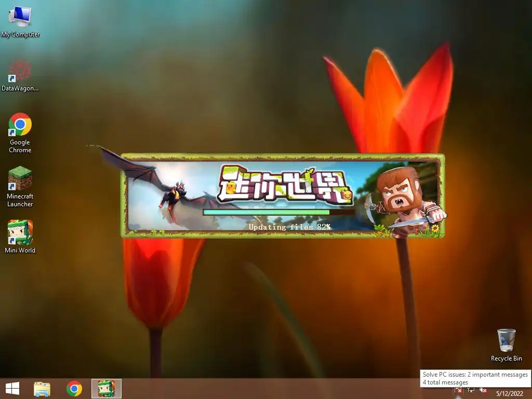Click the Solve PC issues notification tooltip

pyautogui.click(x=475, y=378)
